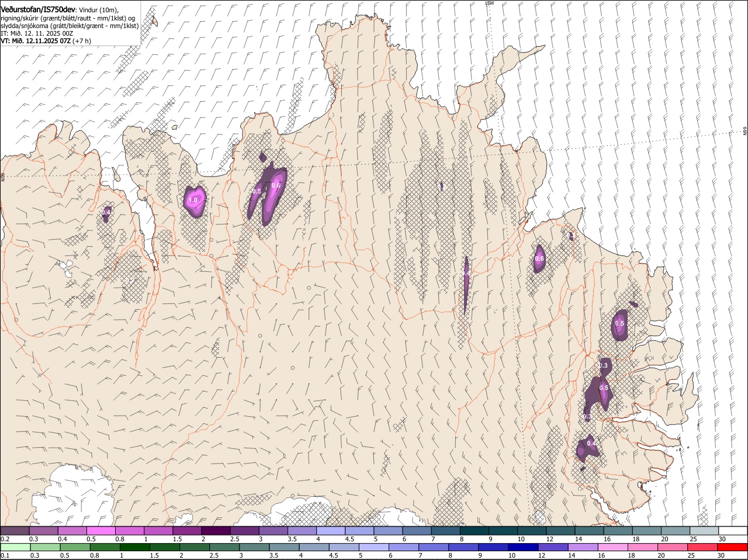Pick the dusky purple 0.2 swatch in the upper scale
Viewport: 748px width, 560px height.
15,530
